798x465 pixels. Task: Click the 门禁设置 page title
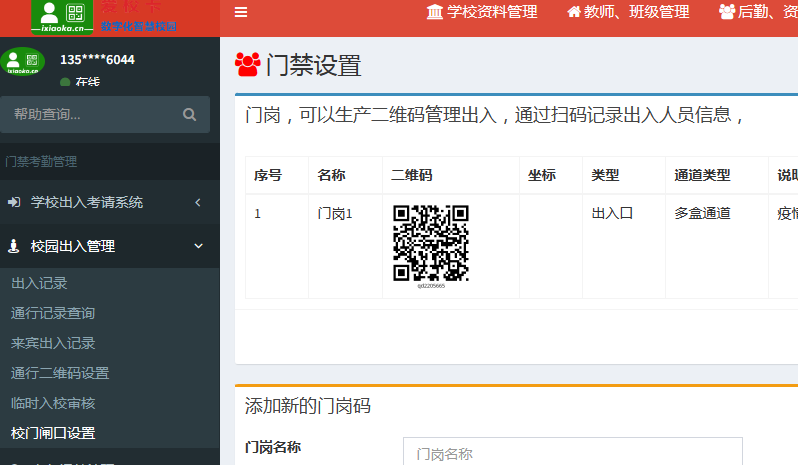coord(314,66)
